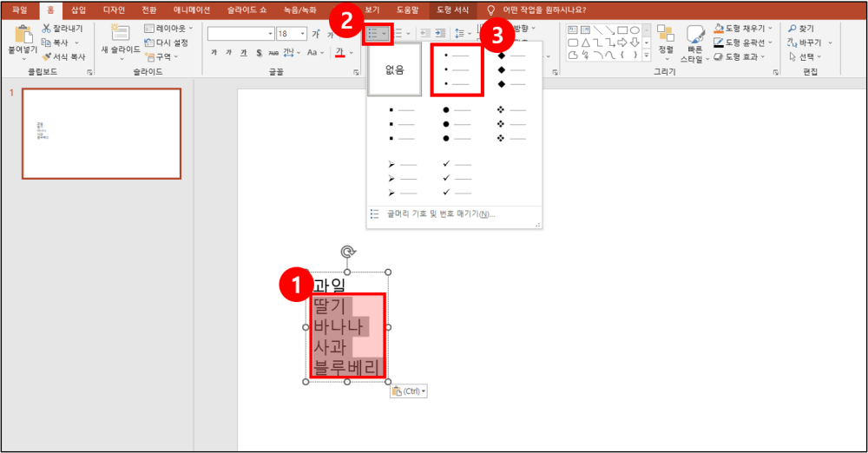This screenshot has width=868, height=453.
Task: Click the decrease indent icon
Action: [425, 34]
